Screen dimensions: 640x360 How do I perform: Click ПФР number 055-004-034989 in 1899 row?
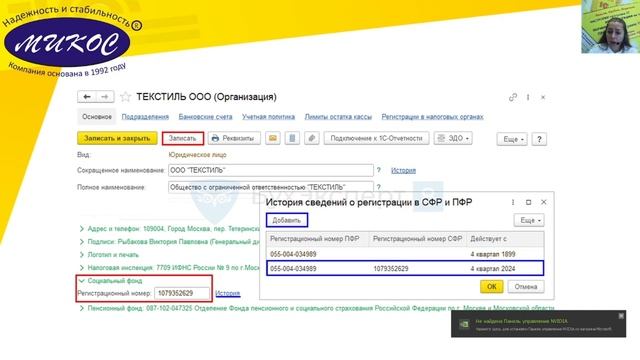pyautogui.click(x=293, y=254)
